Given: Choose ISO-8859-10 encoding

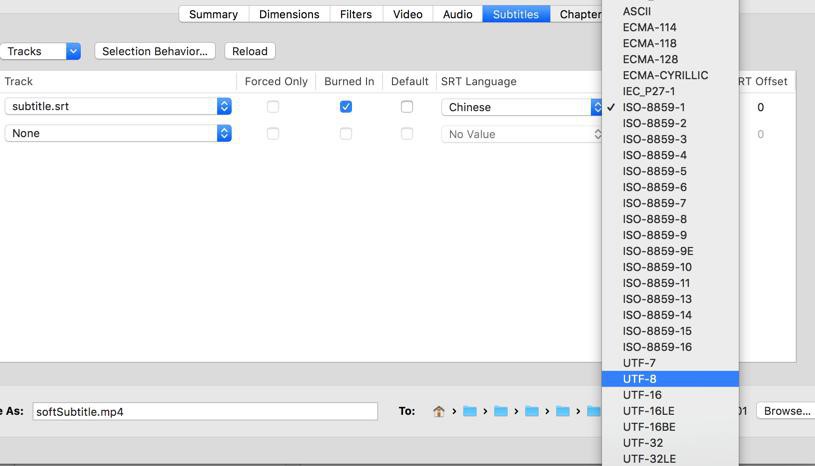Looking at the screenshot, I should tap(670, 267).
